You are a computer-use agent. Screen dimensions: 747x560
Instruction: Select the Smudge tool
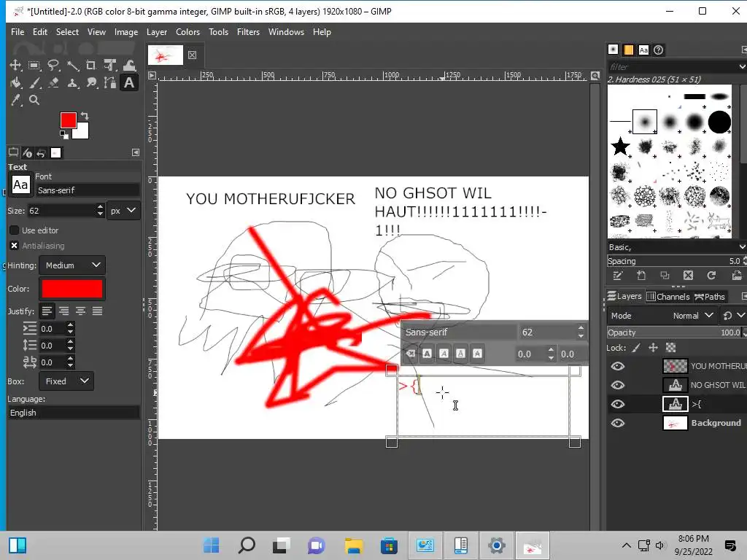click(91, 83)
